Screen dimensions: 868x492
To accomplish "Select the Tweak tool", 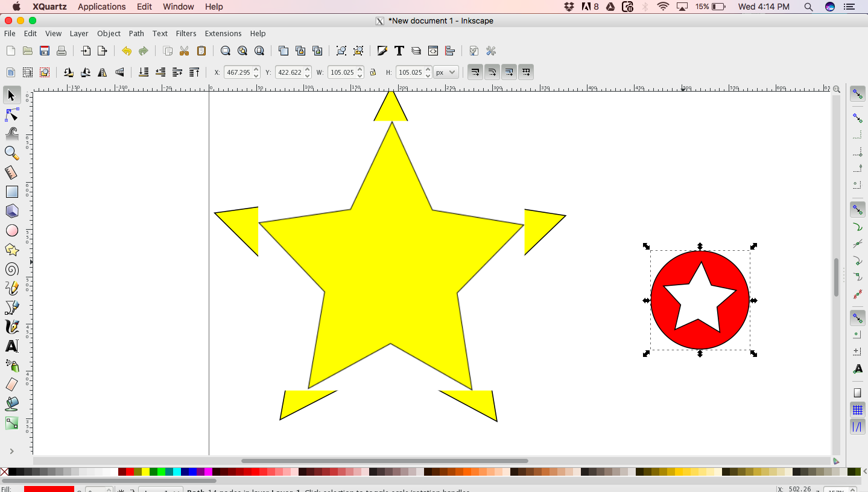I will (x=11, y=134).
